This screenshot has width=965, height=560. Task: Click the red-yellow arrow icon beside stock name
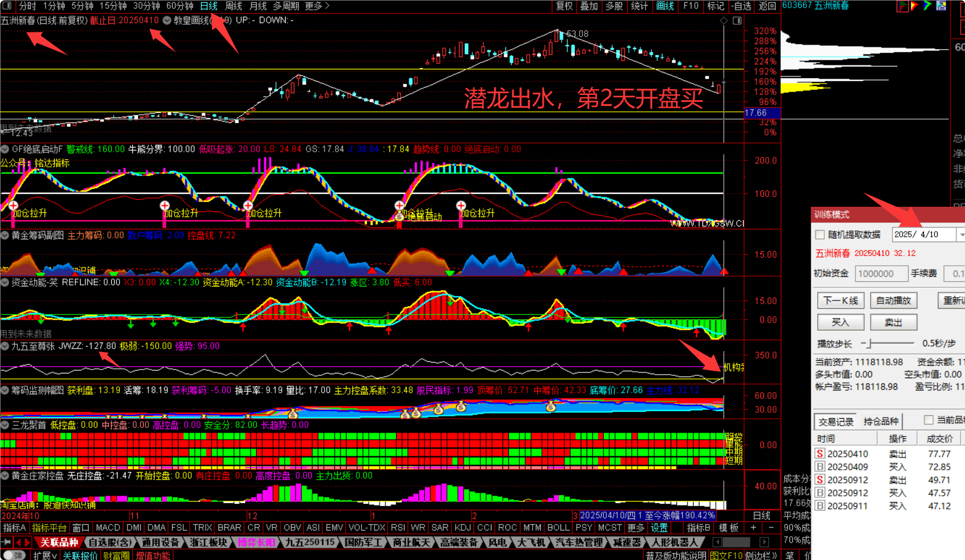tap(915, 6)
